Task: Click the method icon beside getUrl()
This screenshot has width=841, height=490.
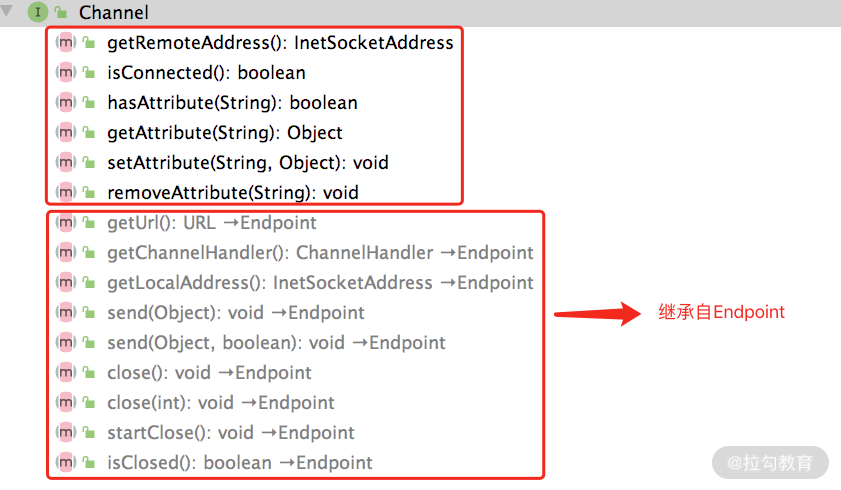Action: point(66,223)
